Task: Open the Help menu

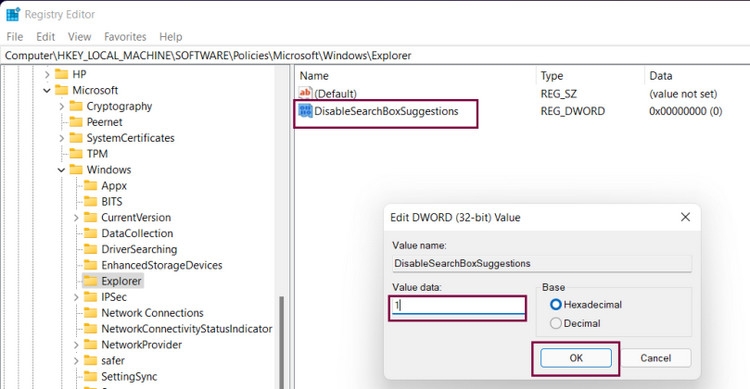Action: tap(171, 36)
